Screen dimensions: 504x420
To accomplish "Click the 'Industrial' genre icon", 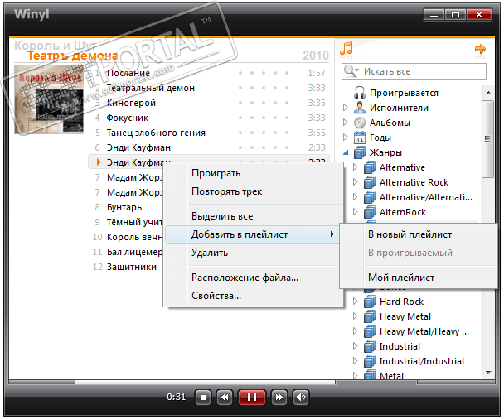I will coord(370,346).
